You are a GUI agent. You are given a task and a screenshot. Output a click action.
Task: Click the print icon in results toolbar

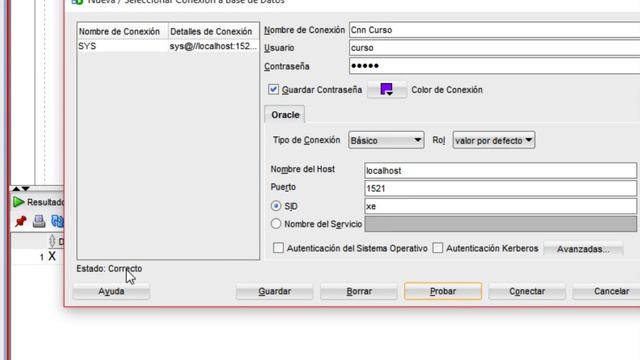[x=39, y=221]
